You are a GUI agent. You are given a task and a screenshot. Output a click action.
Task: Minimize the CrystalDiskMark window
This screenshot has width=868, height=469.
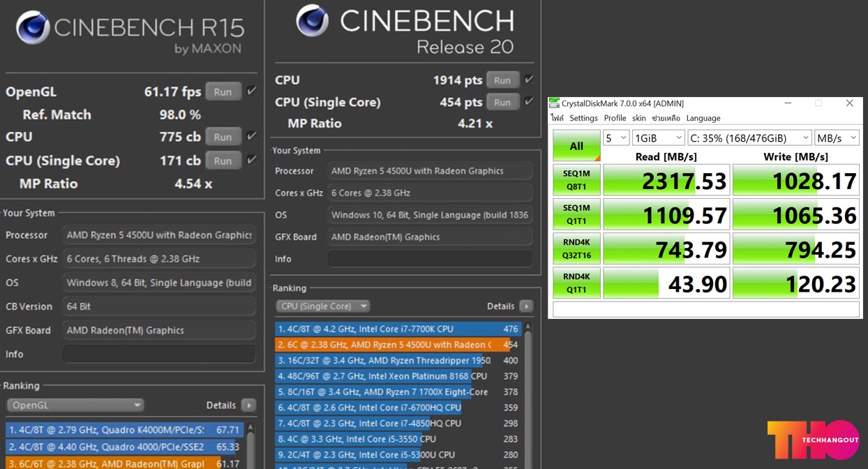pos(787,103)
